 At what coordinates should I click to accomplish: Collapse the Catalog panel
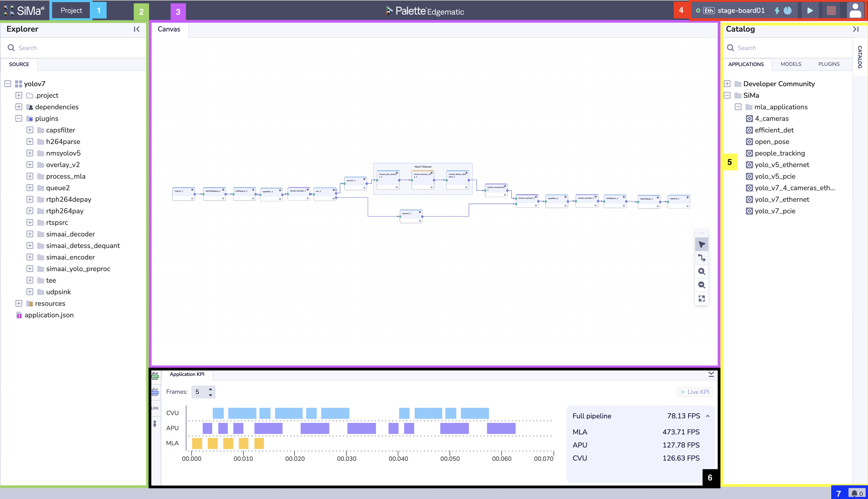pos(856,29)
